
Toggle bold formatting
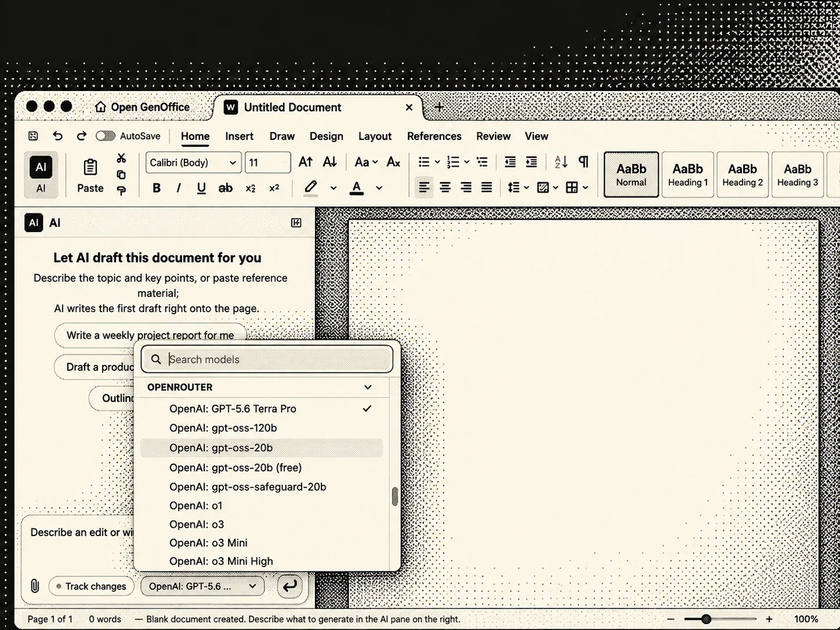tap(157, 188)
